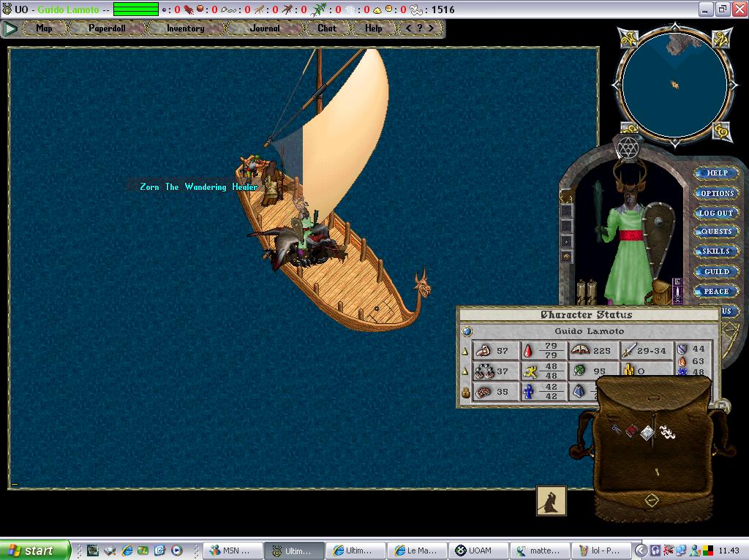Open the SKILLS list from the paperdoll

715,251
